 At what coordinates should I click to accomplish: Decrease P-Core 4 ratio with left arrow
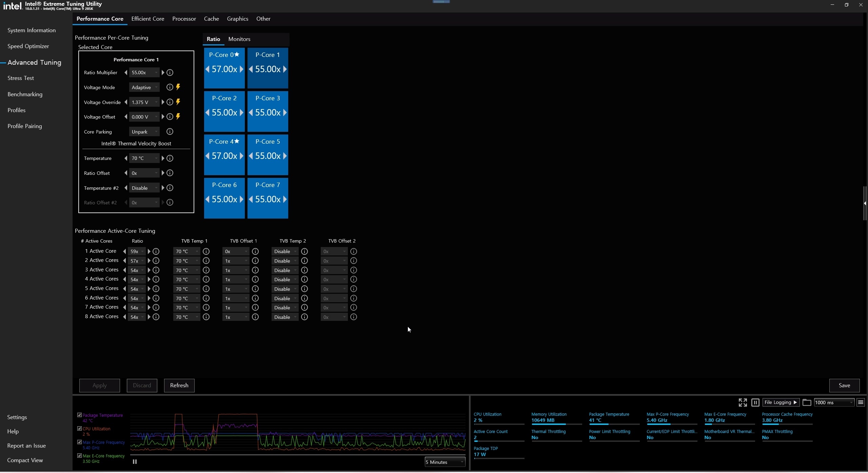point(207,156)
